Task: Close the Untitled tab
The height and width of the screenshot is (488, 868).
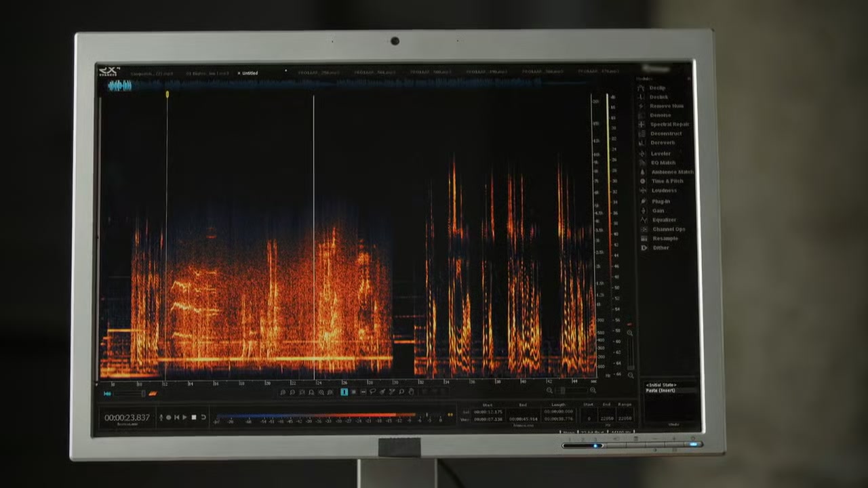Action: [239, 73]
